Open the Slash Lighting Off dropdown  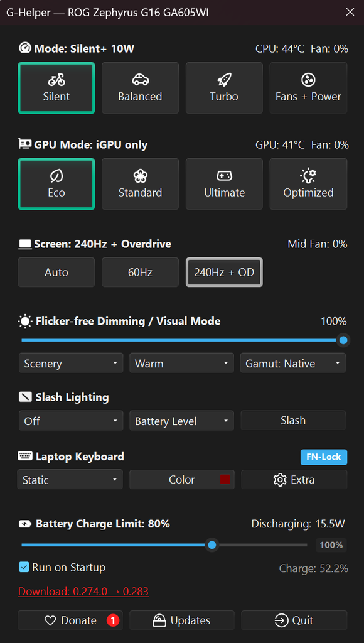click(71, 421)
